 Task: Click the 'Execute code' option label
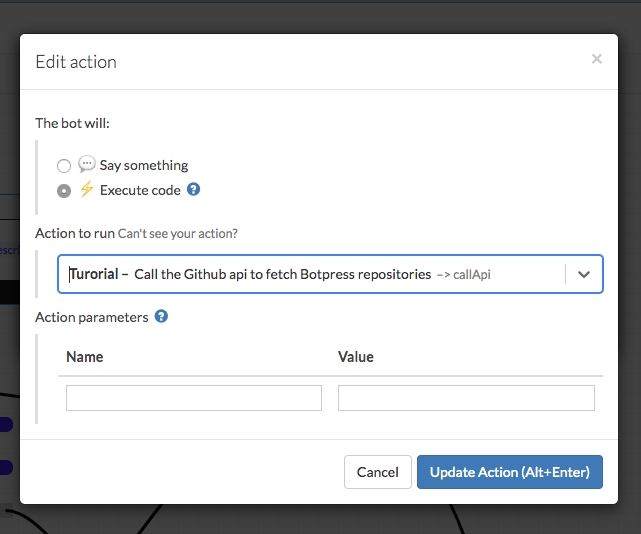[140, 190]
